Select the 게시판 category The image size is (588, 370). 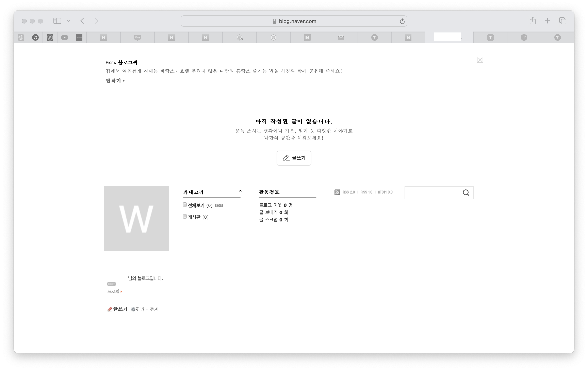pyautogui.click(x=194, y=217)
